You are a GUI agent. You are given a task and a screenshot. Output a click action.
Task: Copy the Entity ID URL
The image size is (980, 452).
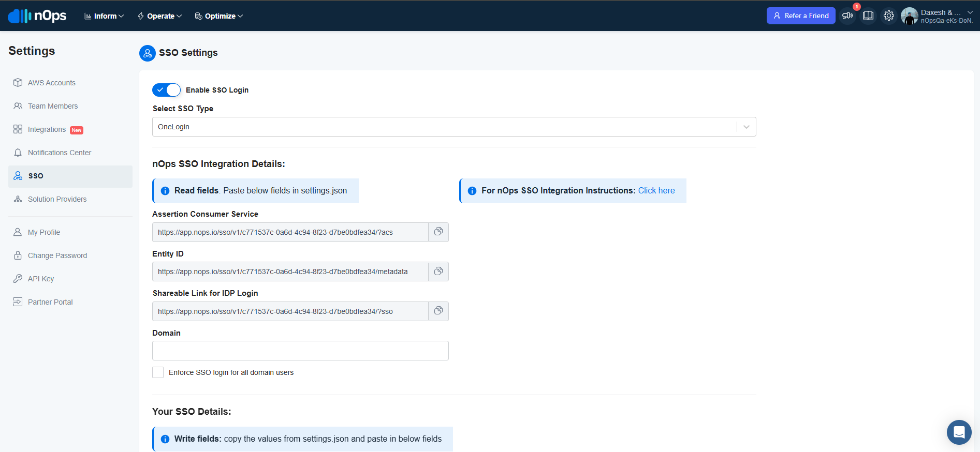tap(438, 272)
